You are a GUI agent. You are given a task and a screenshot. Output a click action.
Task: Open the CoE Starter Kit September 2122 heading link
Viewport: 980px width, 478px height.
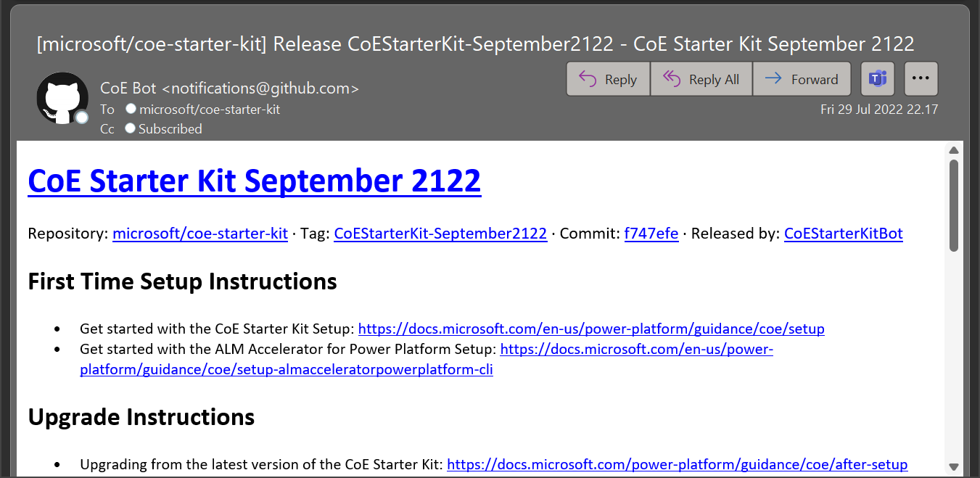pos(254,181)
